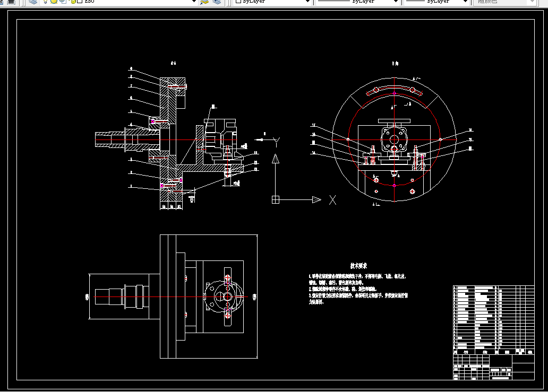The width and height of the screenshot is (548, 392).
Task: Expand the ByLayer linetype dropdown
Action: click(396, 2)
